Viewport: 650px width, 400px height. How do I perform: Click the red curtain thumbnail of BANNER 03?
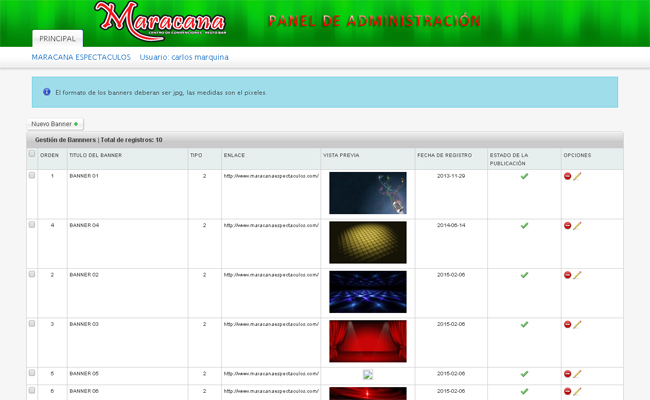(x=367, y=341)
